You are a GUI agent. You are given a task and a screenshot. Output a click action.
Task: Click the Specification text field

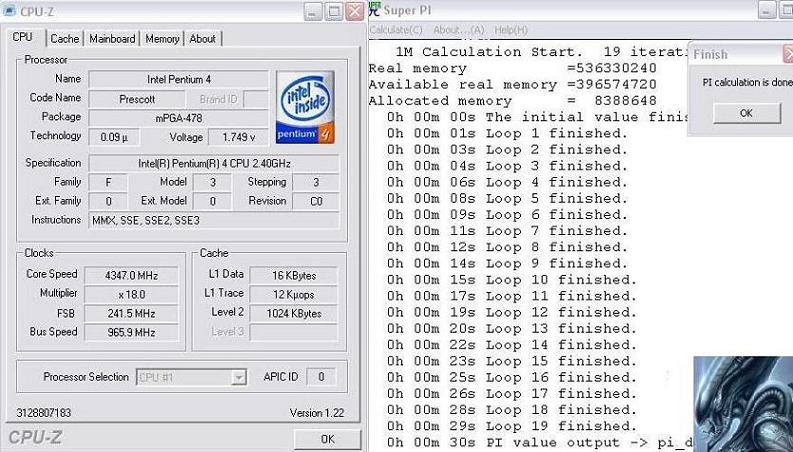pos(213,163)
